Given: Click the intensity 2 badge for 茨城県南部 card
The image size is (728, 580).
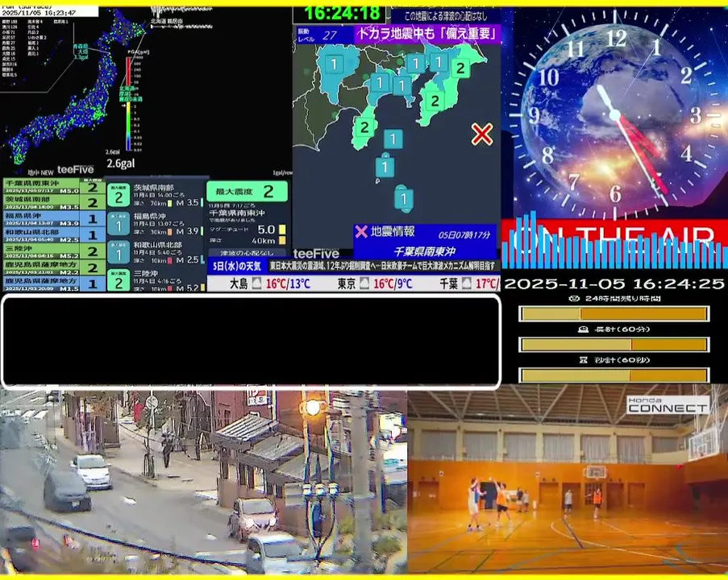Looking at the screenshot, I should pyautogui.click(x=119, y=195).
